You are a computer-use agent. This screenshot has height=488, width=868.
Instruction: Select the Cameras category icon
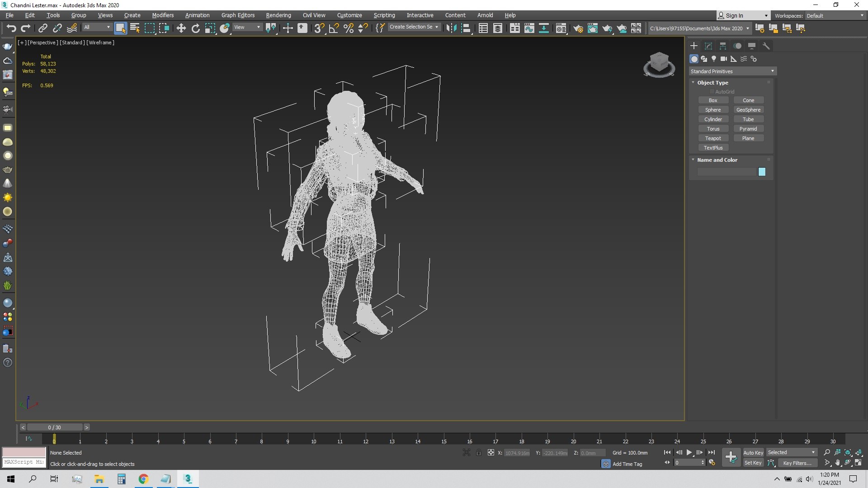coord(724,59)
